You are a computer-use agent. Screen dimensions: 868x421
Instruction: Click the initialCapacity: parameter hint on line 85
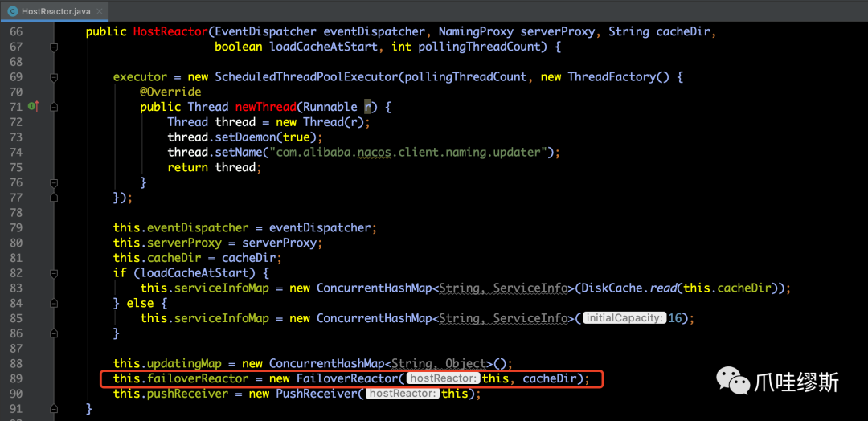click(624, 318)
